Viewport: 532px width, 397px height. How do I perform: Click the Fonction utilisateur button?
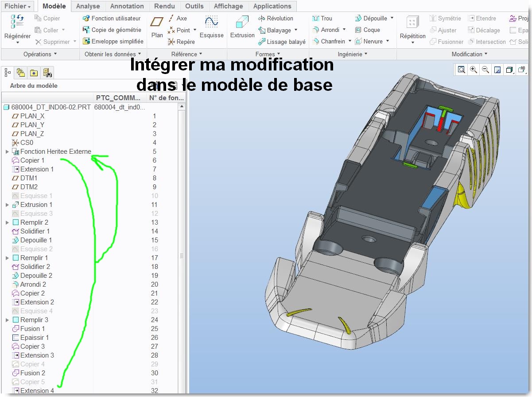[112, 18]
